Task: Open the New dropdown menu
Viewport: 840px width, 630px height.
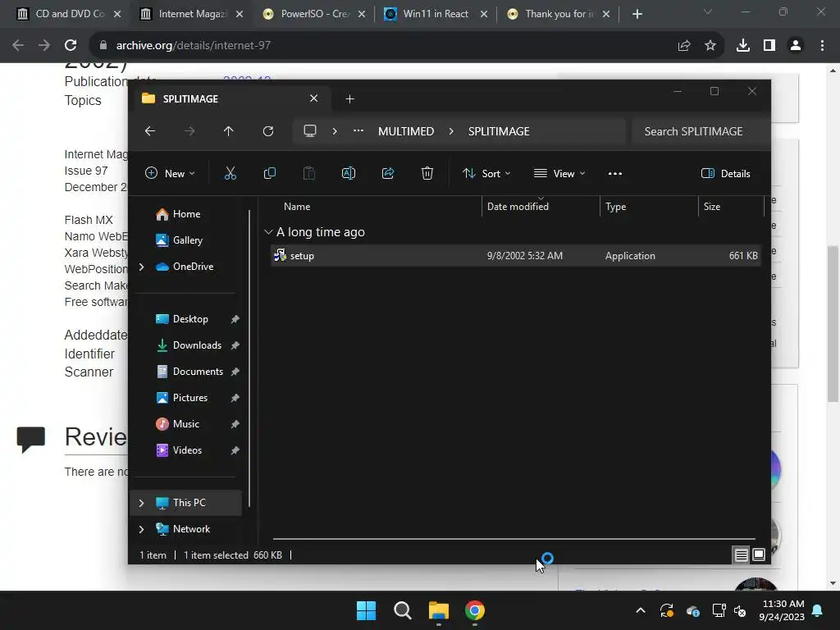Action: tap(170, 174)
